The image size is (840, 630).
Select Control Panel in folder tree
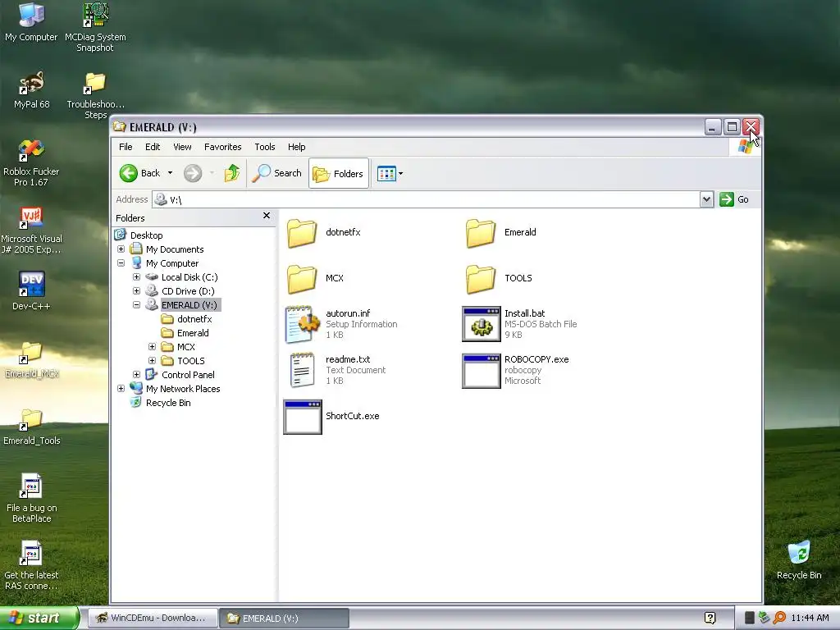(x=188, y=374)
